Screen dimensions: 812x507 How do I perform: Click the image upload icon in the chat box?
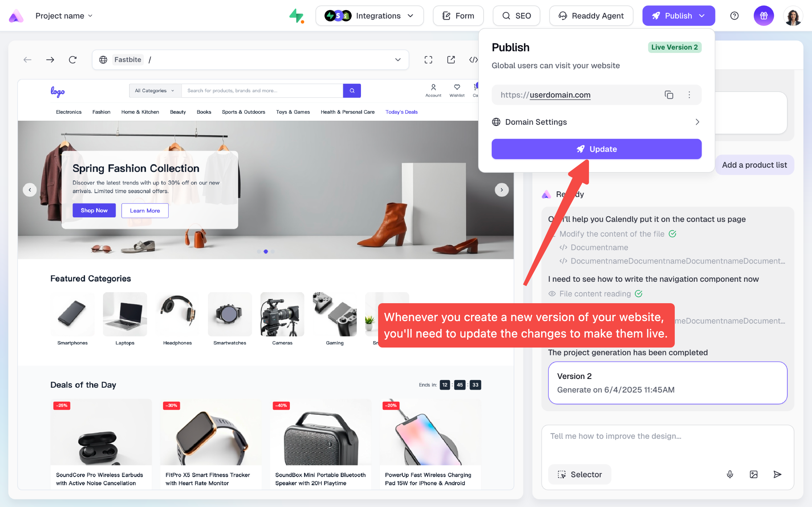click(x=753, y=474)
